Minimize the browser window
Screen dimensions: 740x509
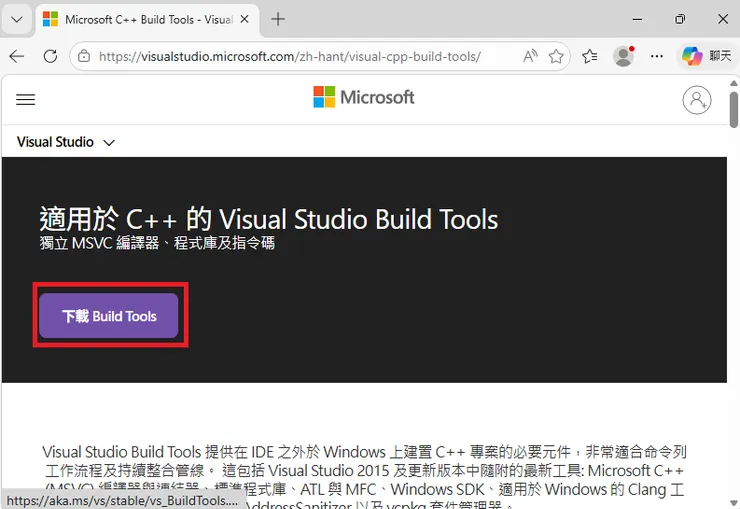637,19
